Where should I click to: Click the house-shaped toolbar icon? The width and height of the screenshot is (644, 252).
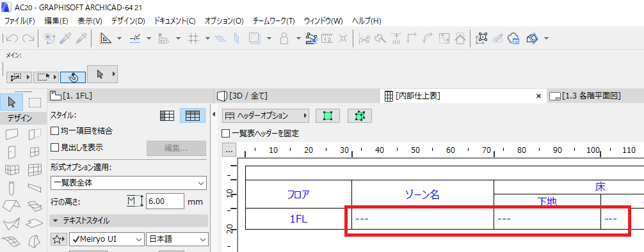460,38
